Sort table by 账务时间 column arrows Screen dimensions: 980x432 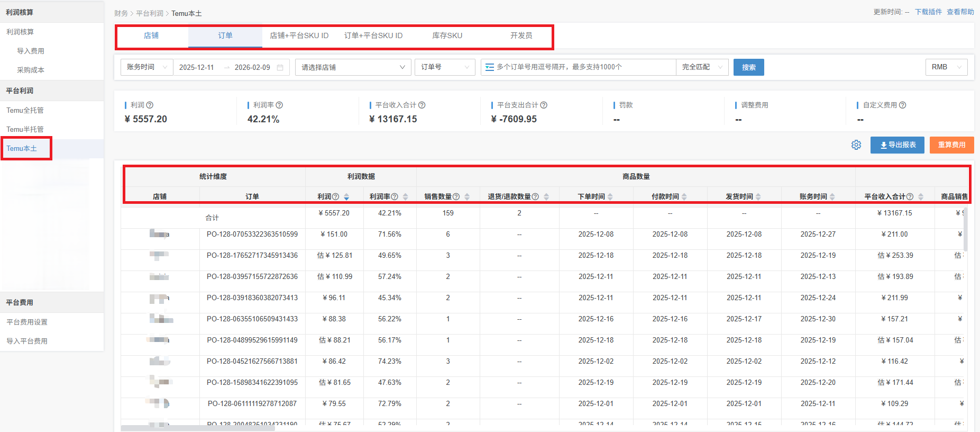832,197
